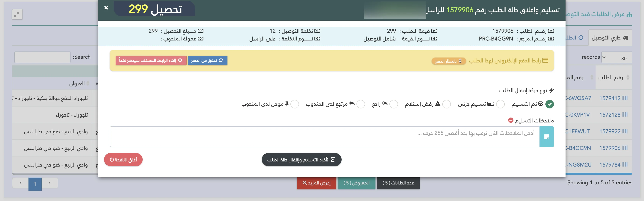The width and height of the screenshot is (644, 201).
Task: Click the tag icon beside 'نوع حركة إقفال الطلب'
Action: [551, 90]
